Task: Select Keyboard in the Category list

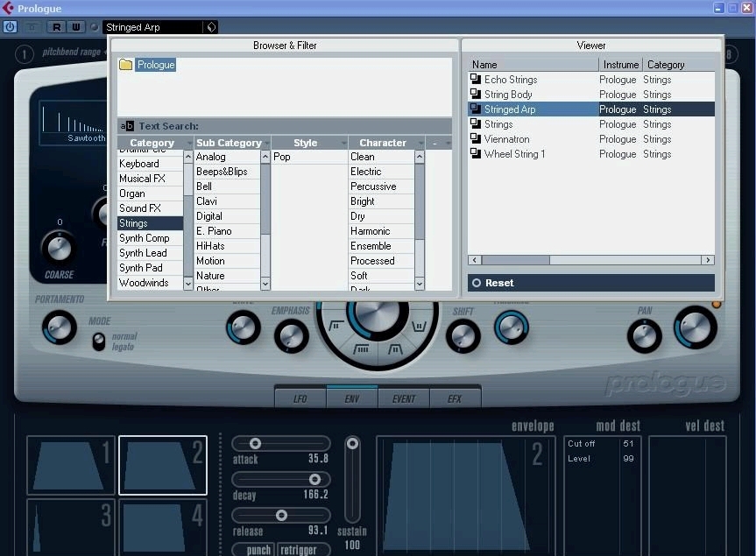Action: tap(150, 164)
